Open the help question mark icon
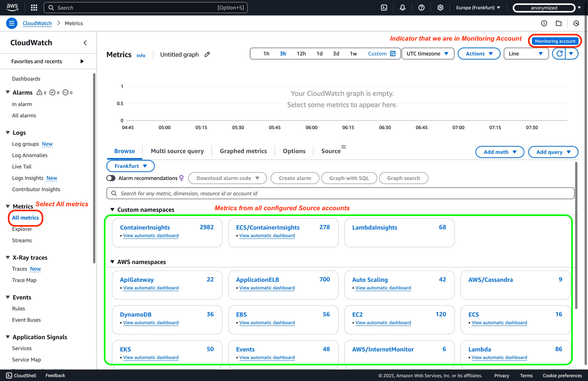The width and height of the screenshot is (588, 381). click(421, 8)
